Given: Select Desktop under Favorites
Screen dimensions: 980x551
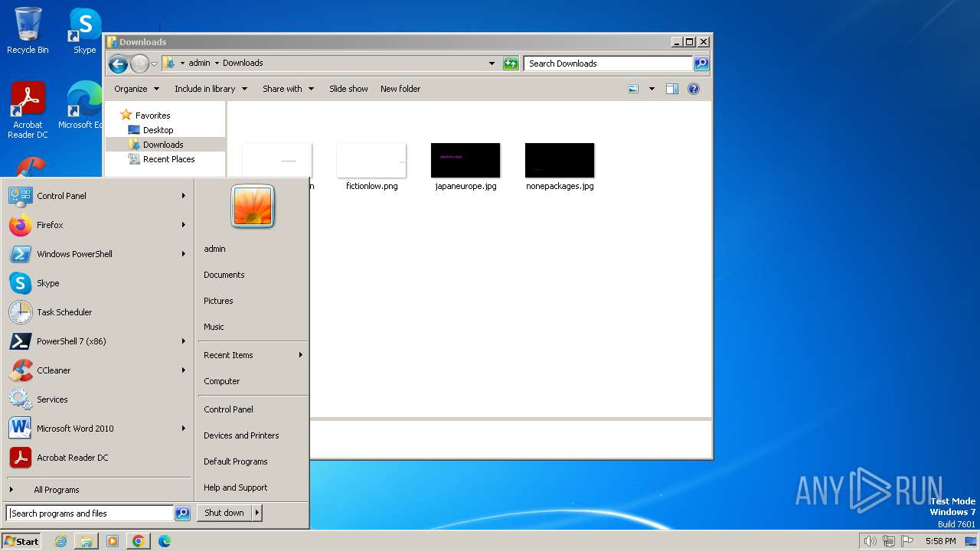Looking at the screenshot, I should click(x=158, y=130).
